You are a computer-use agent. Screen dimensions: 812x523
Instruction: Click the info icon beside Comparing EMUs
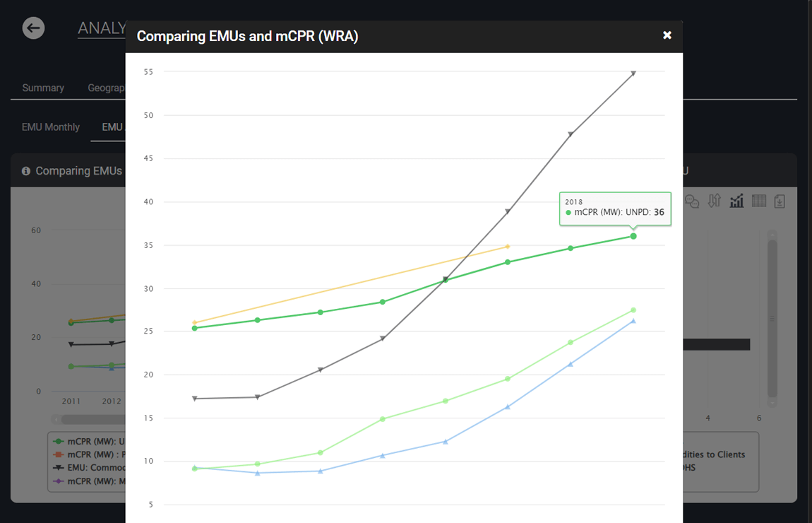tap(26, 171)
